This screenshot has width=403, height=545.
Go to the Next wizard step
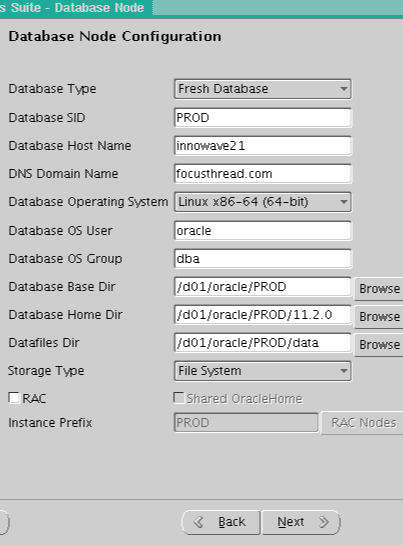tap(301, 522)
